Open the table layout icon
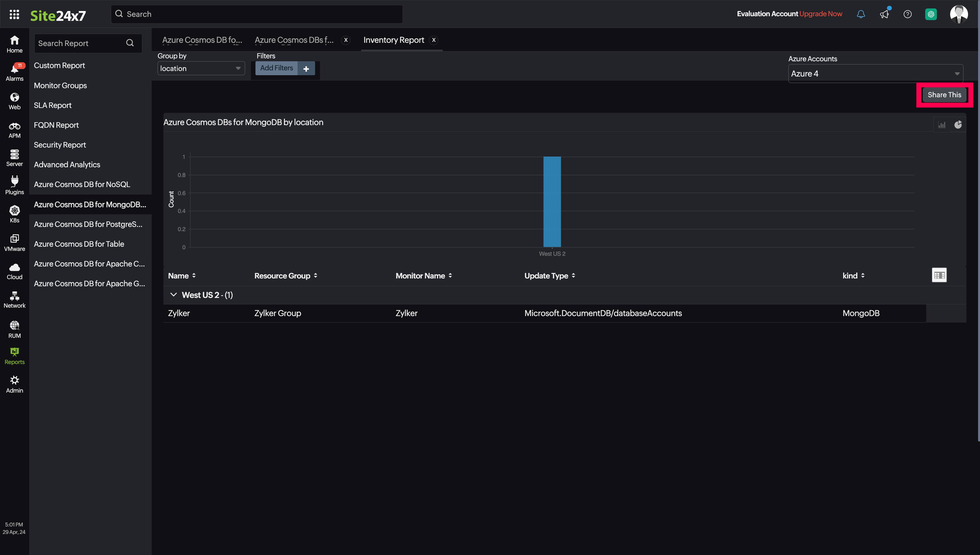 [x=939, y=275]
